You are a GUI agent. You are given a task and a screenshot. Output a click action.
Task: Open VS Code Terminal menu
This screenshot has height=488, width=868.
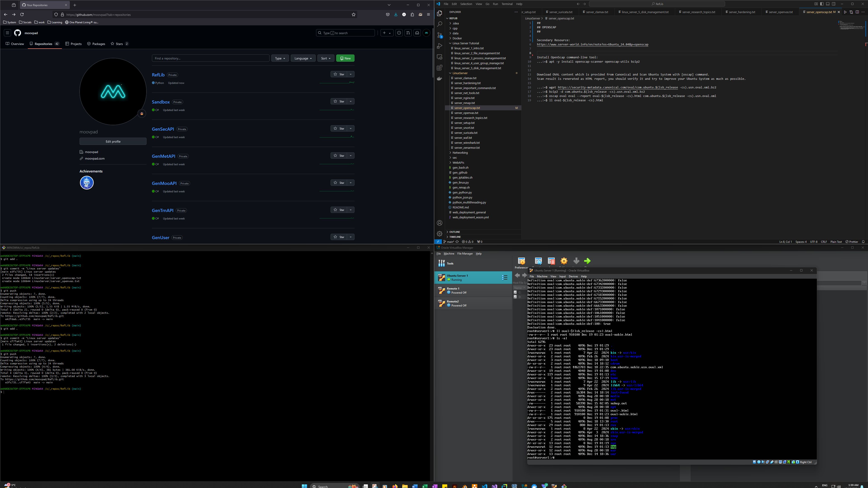507,4
